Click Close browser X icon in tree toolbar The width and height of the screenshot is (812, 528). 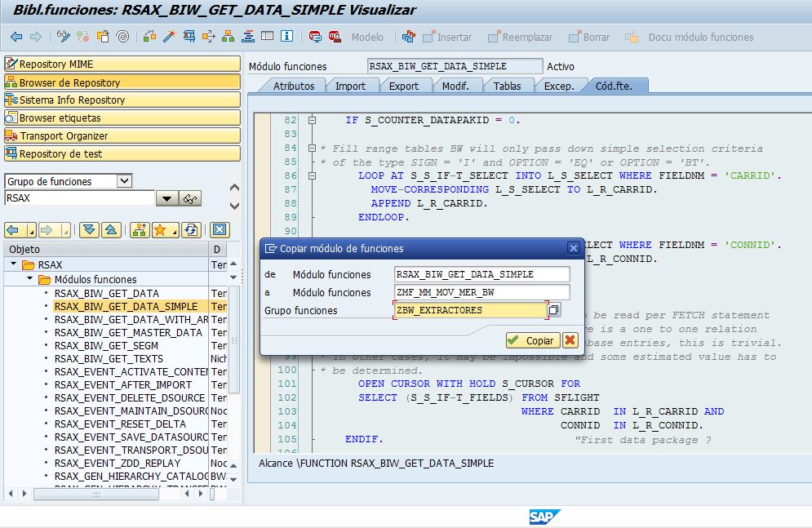point(220,230)
